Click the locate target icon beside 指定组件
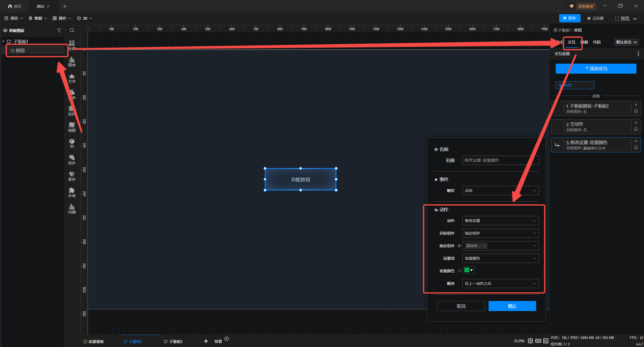This screenshot has height=347, width=644. tap(459, 246)
